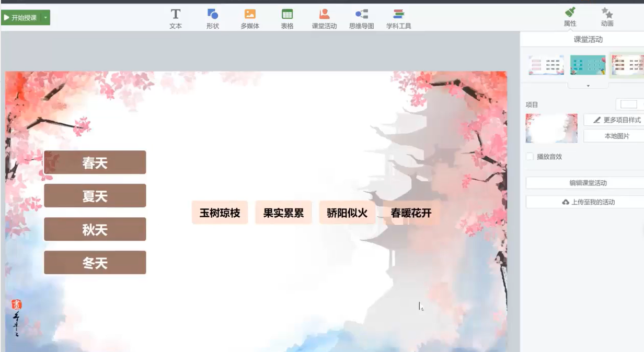Open the 多媒体 multimedia tool

250,18
